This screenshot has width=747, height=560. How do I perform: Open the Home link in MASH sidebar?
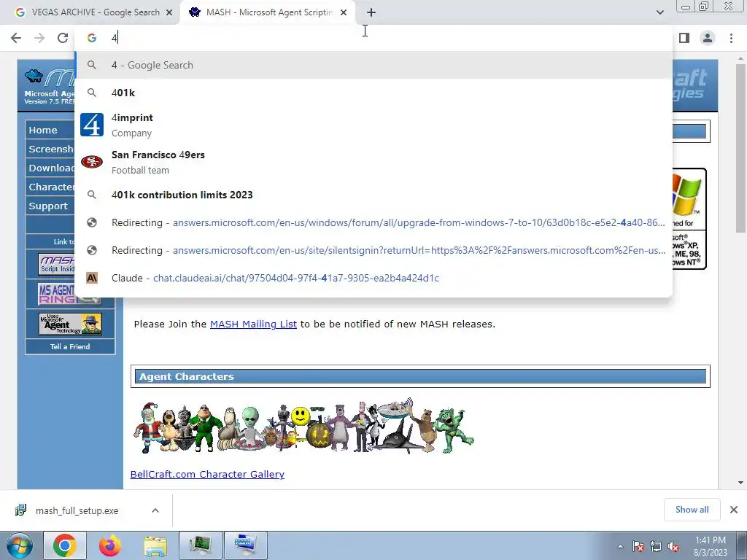point(43,130)
